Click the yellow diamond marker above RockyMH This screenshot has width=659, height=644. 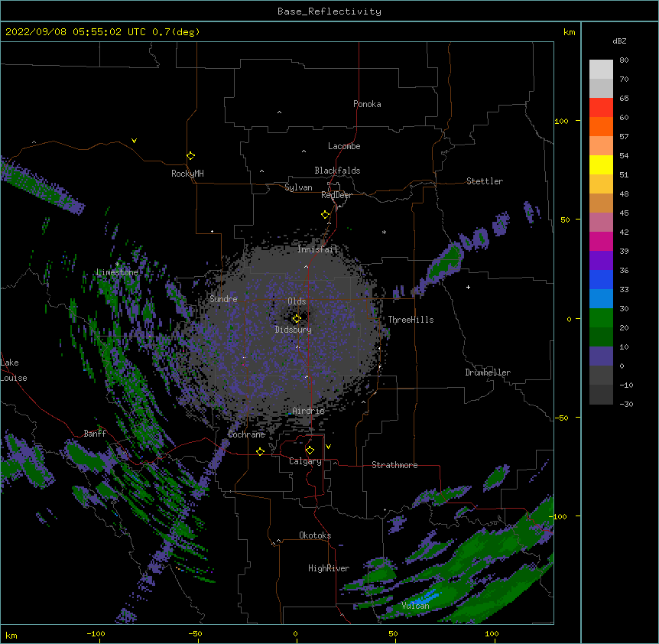(x=190, y=156)
